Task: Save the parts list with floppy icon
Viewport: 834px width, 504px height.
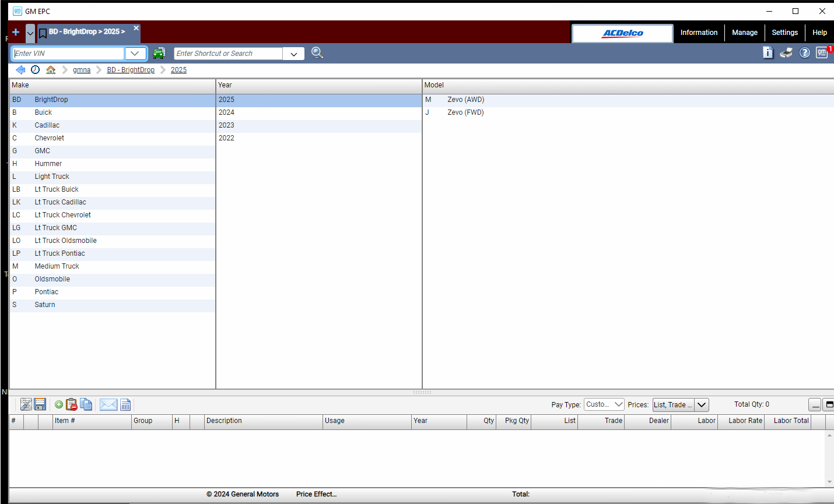Action: 40,404
